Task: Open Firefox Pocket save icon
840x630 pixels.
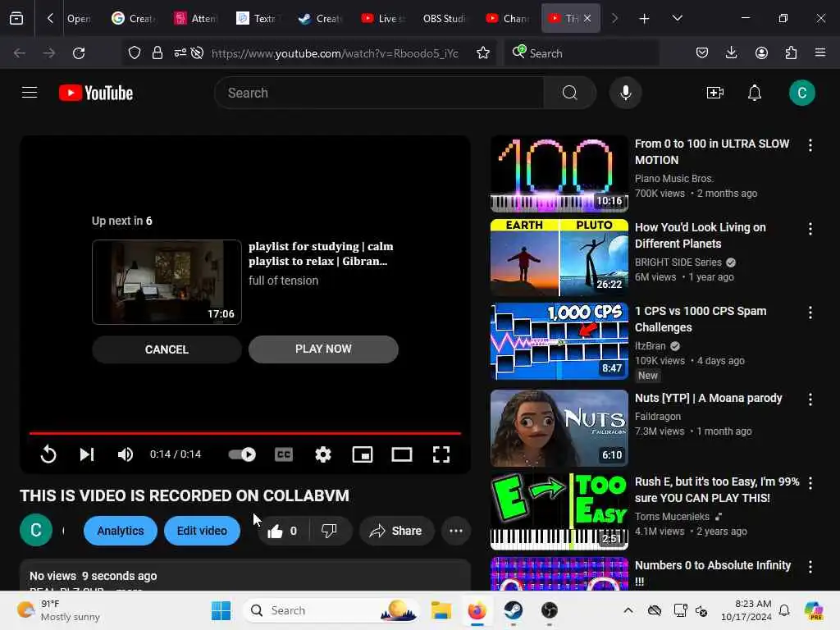Action: 702,52
